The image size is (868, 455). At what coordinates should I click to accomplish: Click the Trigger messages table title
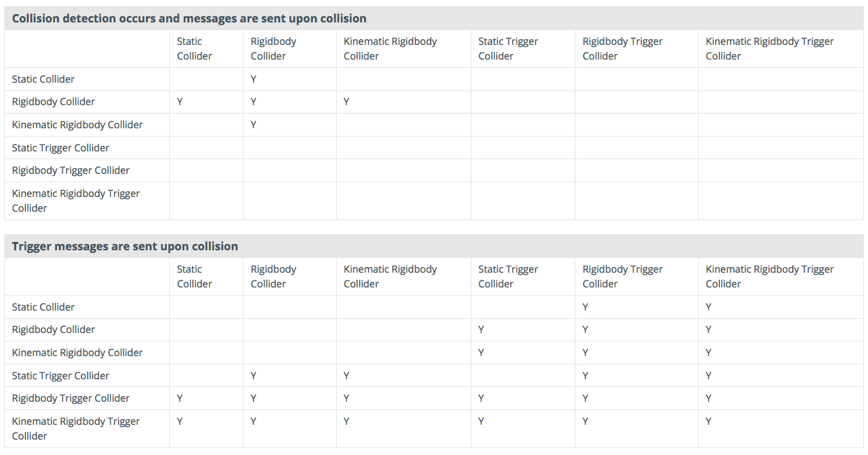(x=125, y=246)
